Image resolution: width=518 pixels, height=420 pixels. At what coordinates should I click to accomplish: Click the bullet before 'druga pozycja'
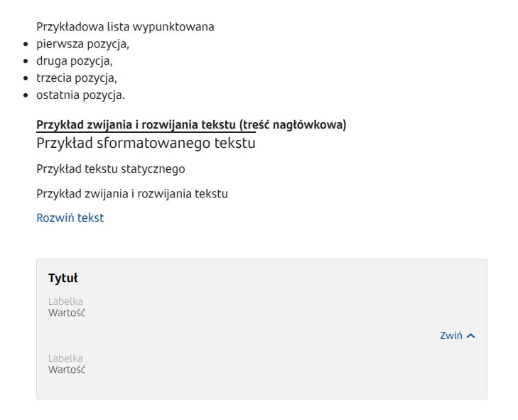26,61
